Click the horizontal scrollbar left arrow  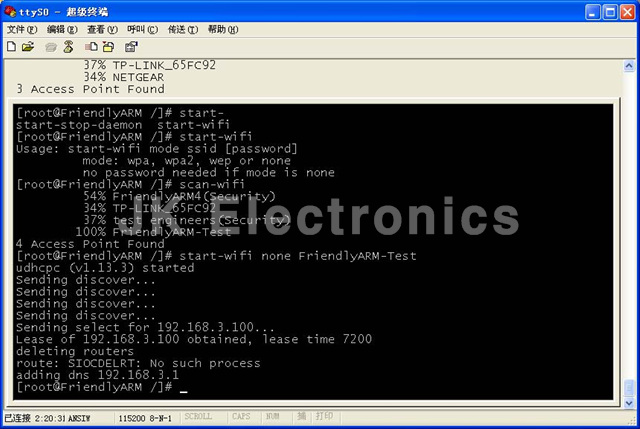coord(8,402)
